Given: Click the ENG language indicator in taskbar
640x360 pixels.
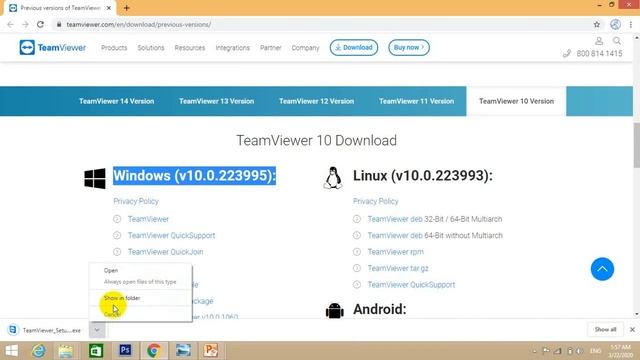Looking at the screenshot, I should tap(596, 351).
